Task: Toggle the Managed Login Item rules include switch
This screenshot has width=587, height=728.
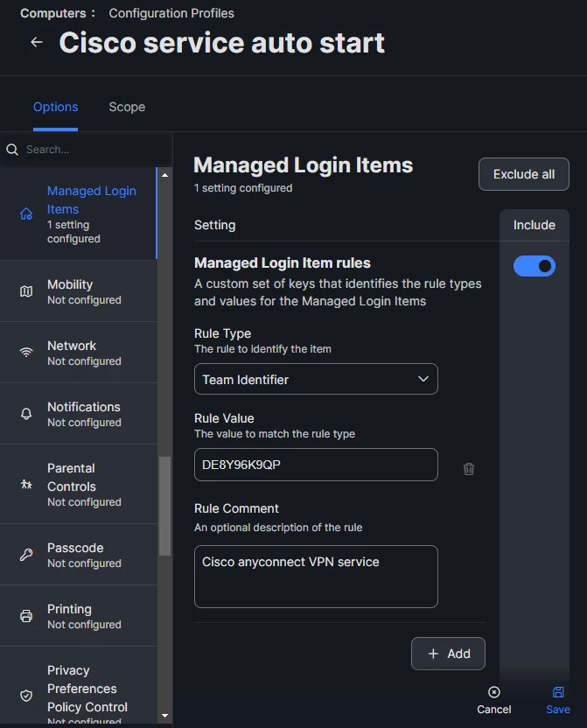Action: (x=535, y=266)
